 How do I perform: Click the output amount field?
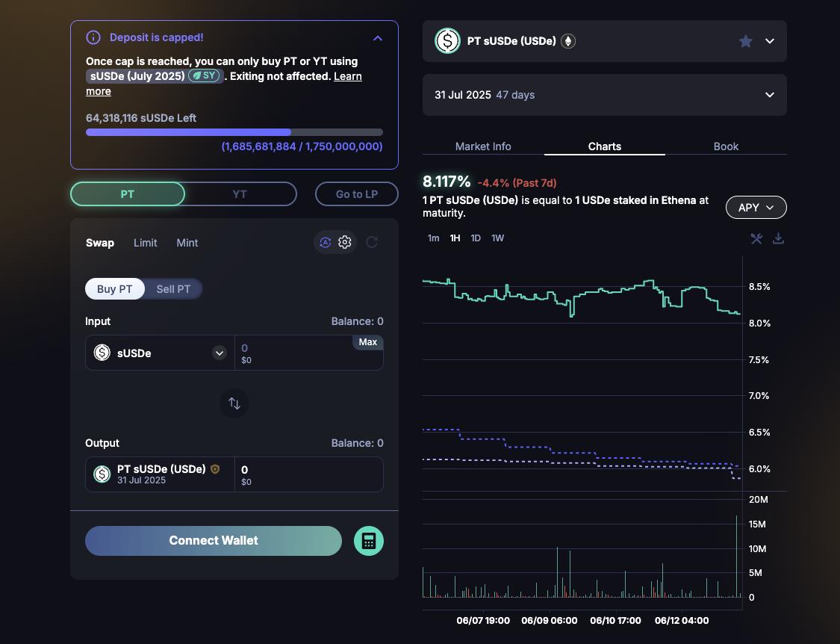[x=309, y=474]
